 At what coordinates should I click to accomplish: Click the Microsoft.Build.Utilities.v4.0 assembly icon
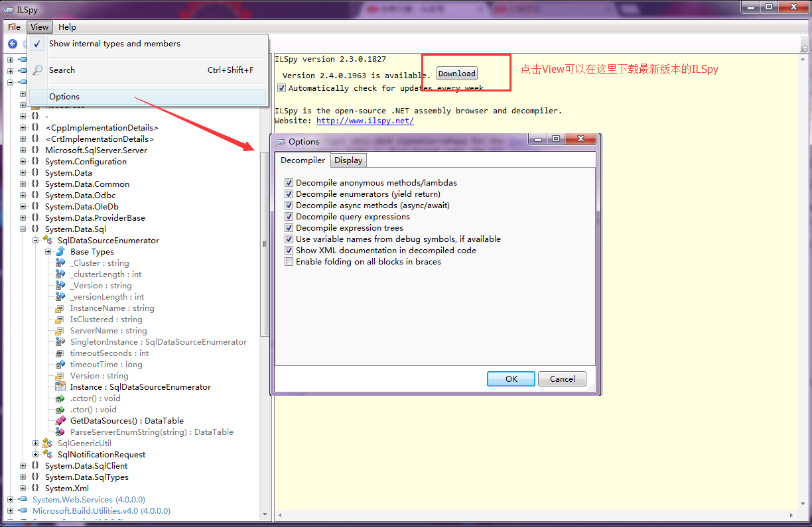tap(23, 510)
